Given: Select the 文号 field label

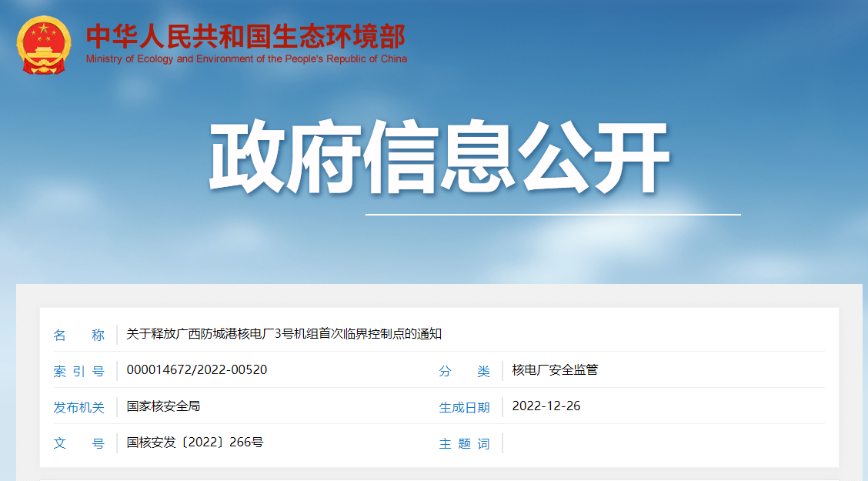Looking at the screenshot, I should click(x=78, y=443).
